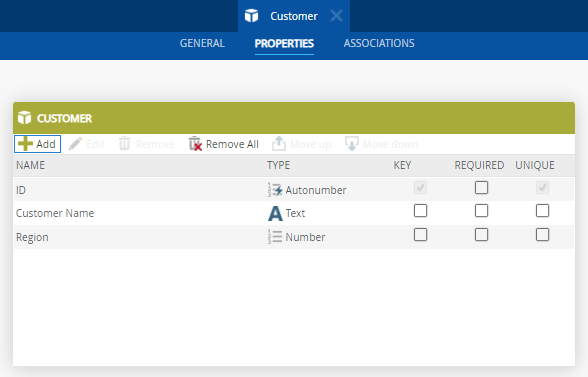Select the Region property row
This screenshot has width=588, height=377.
[x=294, y=237]
